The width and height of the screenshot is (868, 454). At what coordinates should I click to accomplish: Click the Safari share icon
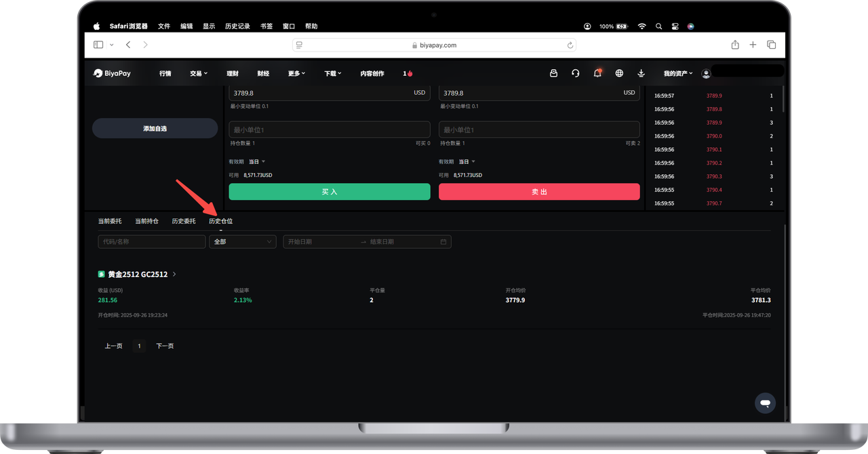click(735, 45)
